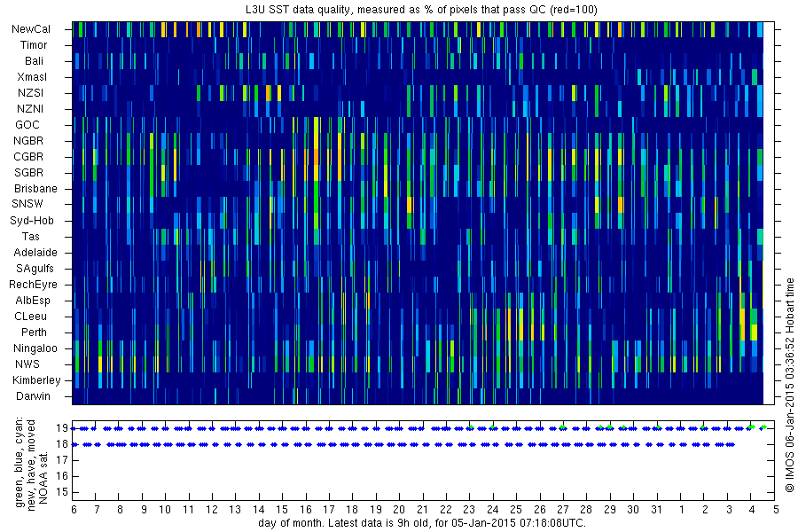Click the satellite number 19 axis label

click(62, 428)
